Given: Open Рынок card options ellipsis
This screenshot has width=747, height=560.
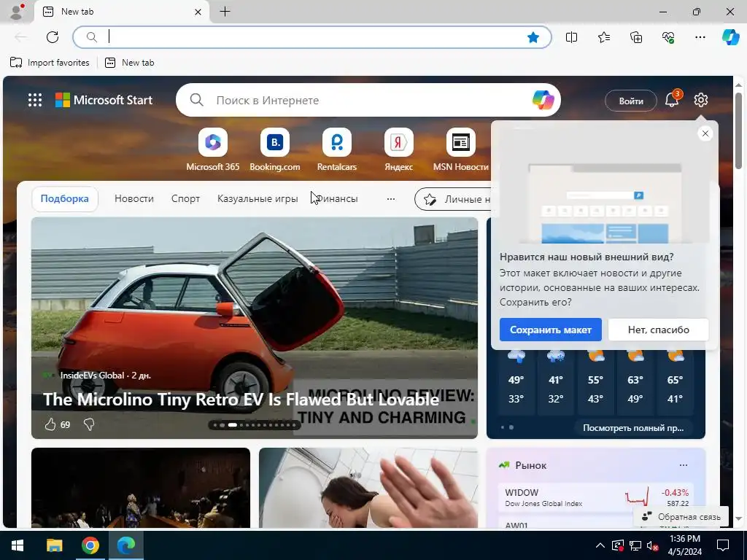Looking at the screenshot, I should click(x=683, y=465).
